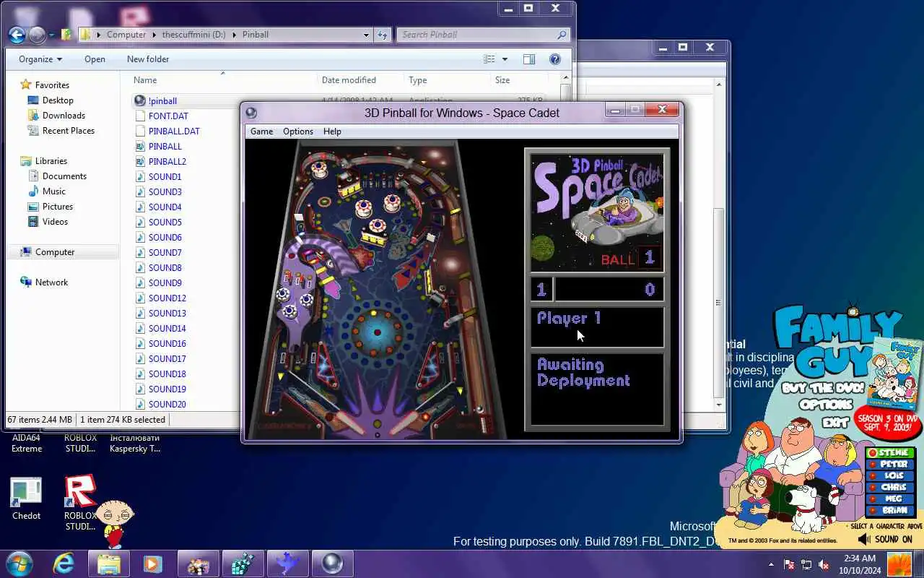
Task: Switch to Family Guy taskbar app
Action: click(x=198, y=564)
